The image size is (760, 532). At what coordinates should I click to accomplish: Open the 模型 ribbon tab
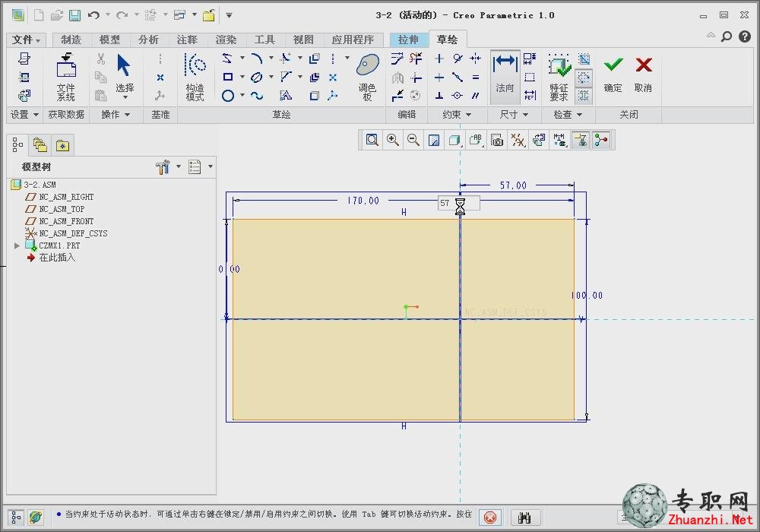(x=109, y=40)
